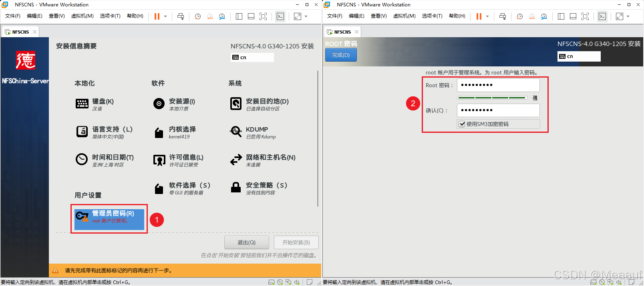Revert snapshot icon in left window toolbar

210,16
